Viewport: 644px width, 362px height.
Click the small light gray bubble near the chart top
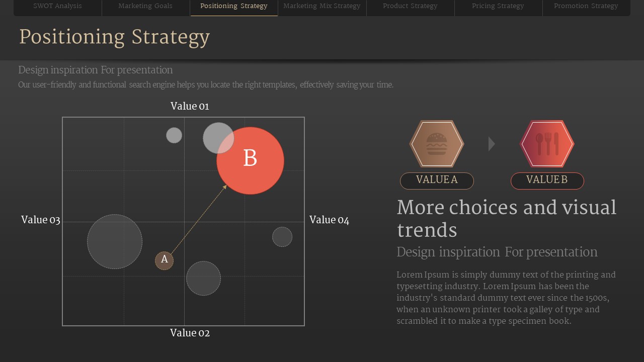[x=174, y=135]
